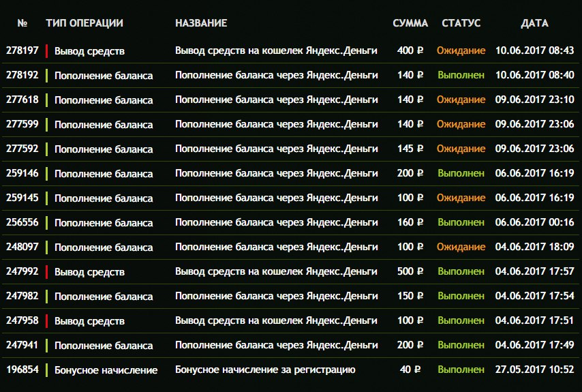Click Пополнение баланса type in row 247941
Image resolution: width=582 pixels, height=392 pixels.
[104, 346]
